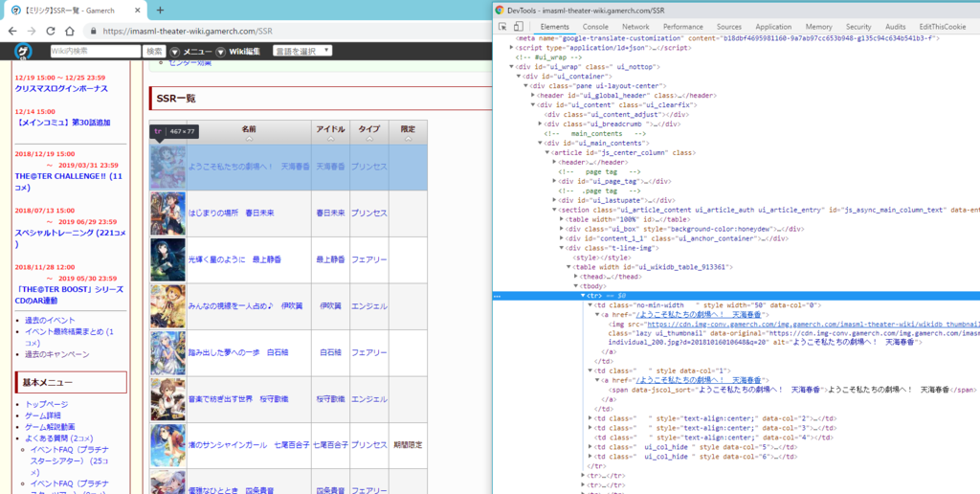This screenshot has width=980, height=494.
Task: Open the 言語を選択 language select box
Action: click(302, 51)
